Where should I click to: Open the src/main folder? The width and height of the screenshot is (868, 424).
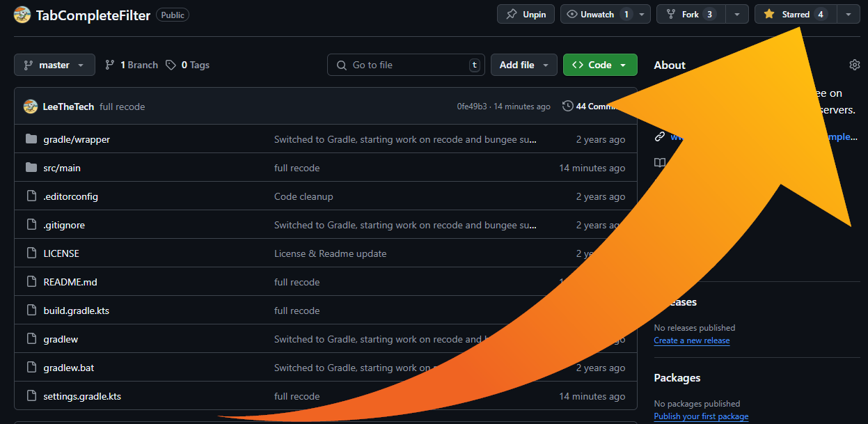[62, 168]
